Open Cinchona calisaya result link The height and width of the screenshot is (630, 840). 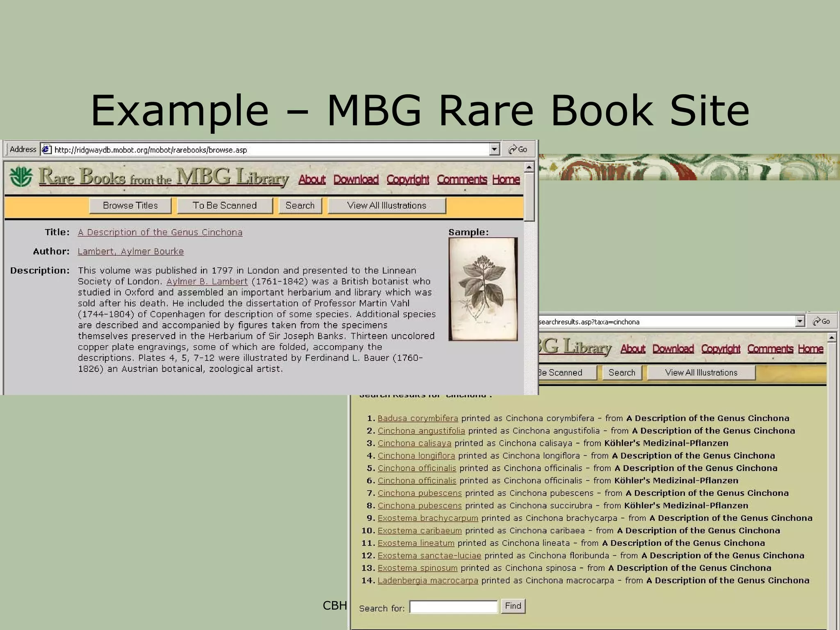414,443
